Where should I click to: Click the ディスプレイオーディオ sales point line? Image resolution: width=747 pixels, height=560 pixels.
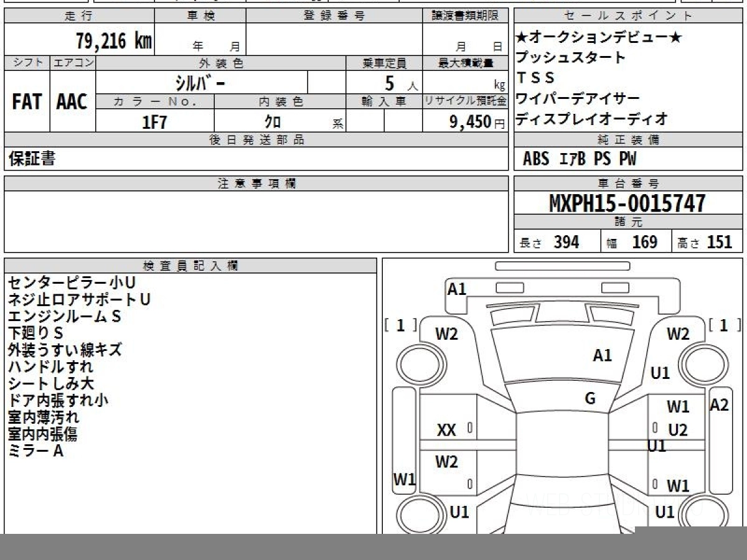tap(591, 118)
